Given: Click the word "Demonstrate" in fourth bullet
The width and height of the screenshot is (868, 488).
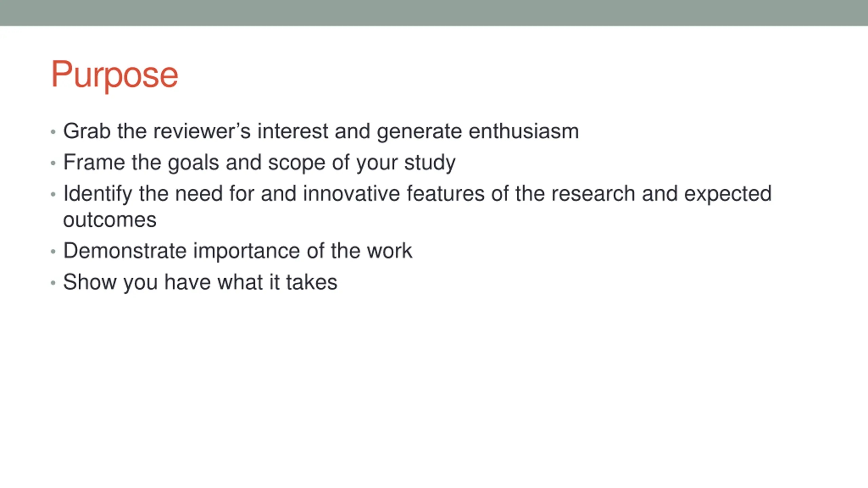Looking at the screenshot, I should [125, 251].
